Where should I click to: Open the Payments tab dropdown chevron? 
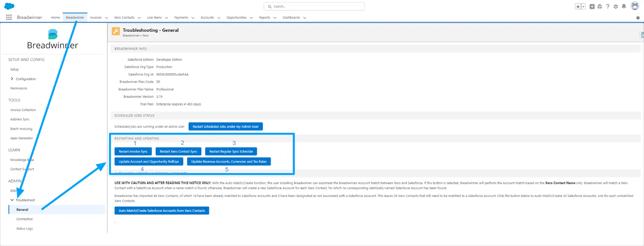click(193, 18)
